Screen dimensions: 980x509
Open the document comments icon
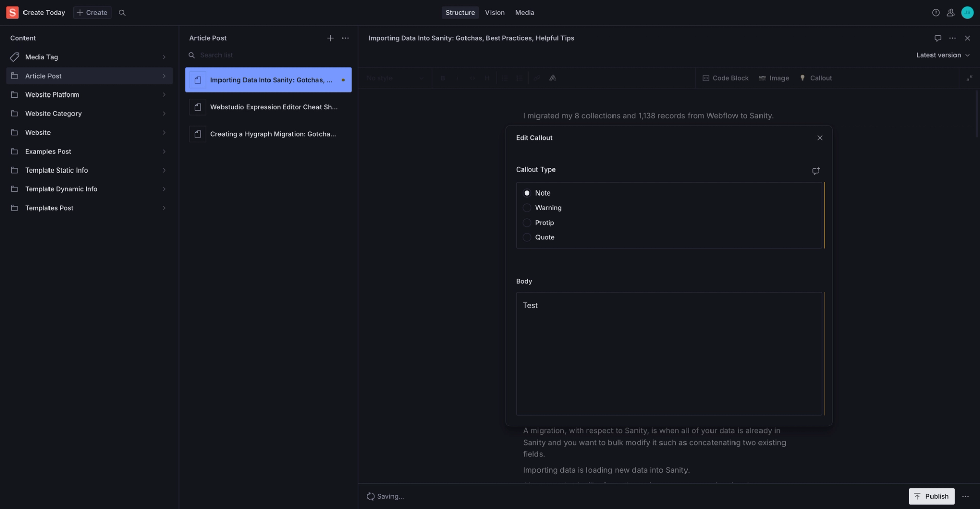click(x=938, y=38)
